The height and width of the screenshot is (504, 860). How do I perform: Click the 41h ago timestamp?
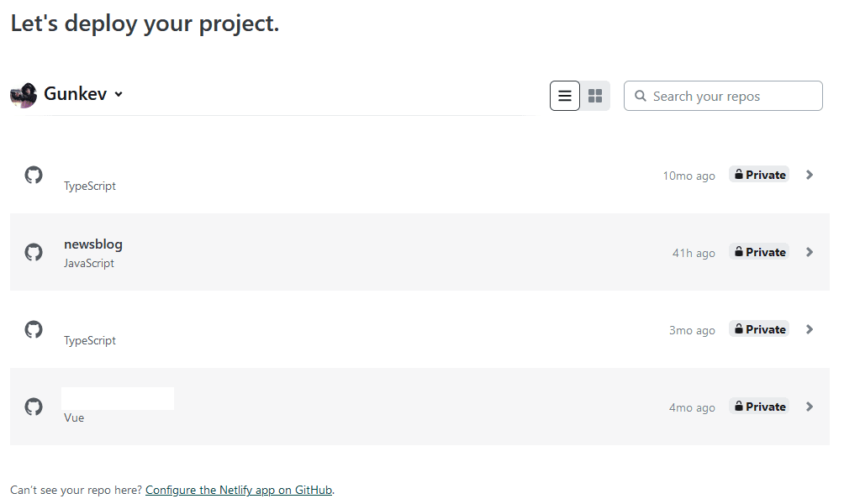pyautogui.click(x=693, y=252)
